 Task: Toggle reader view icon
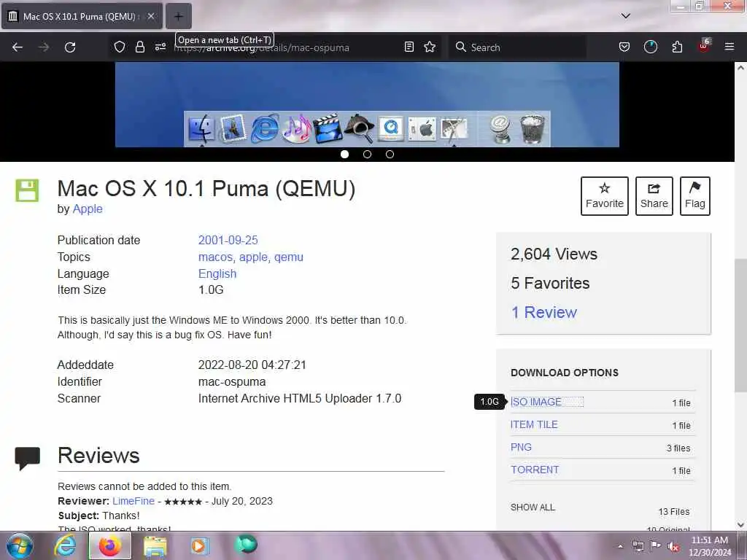[x=409, y=47]
